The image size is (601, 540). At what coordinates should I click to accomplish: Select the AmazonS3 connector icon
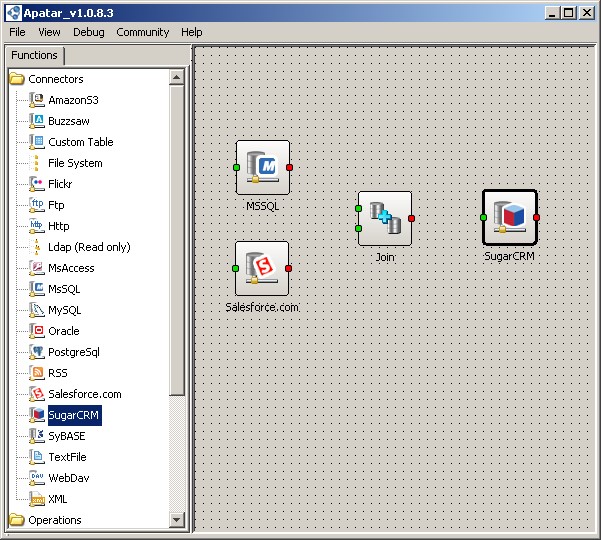tap(37, 100)
